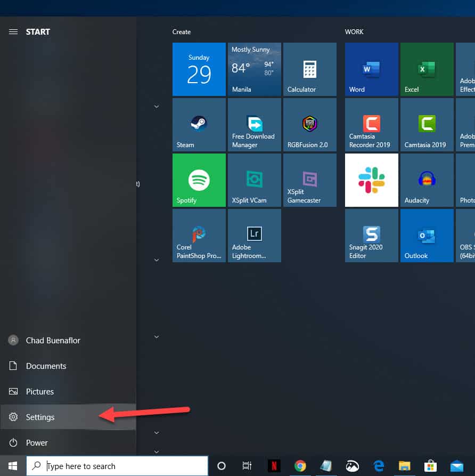The height and width of the screenshot is (476, 475).
Task: Click the Create group header
Action: click(x=182, y=31)
